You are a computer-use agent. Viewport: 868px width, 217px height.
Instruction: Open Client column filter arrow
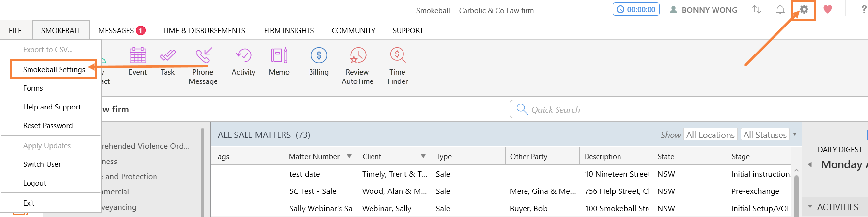(423, 156)
